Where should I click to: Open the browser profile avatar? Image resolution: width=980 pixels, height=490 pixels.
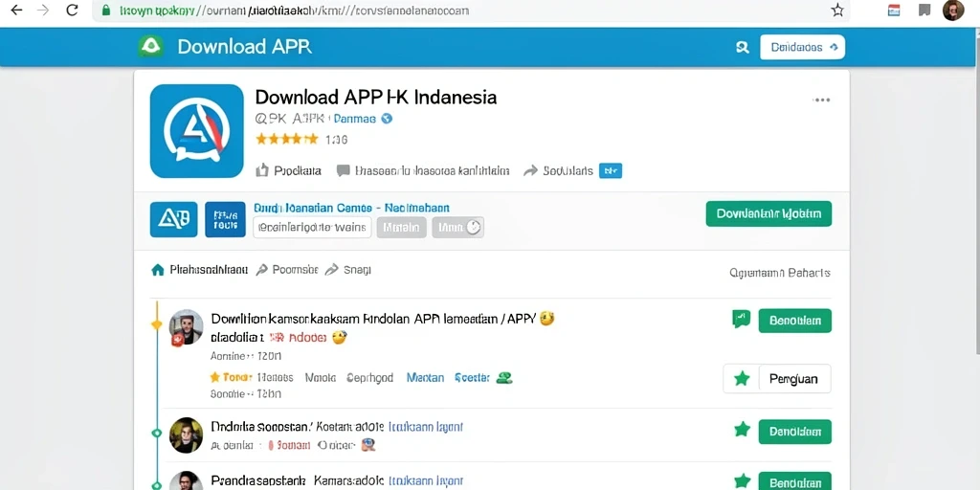tap(953, 10)
